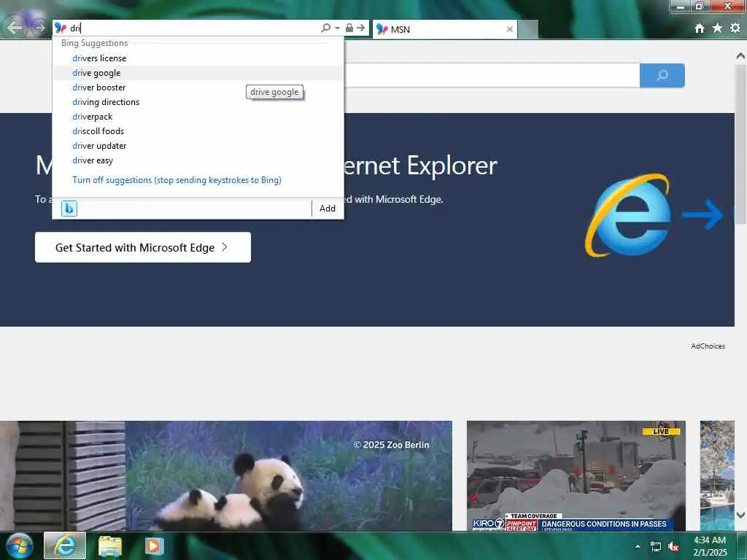
Task: Click the AdChoices link
Action: point(708,346)
